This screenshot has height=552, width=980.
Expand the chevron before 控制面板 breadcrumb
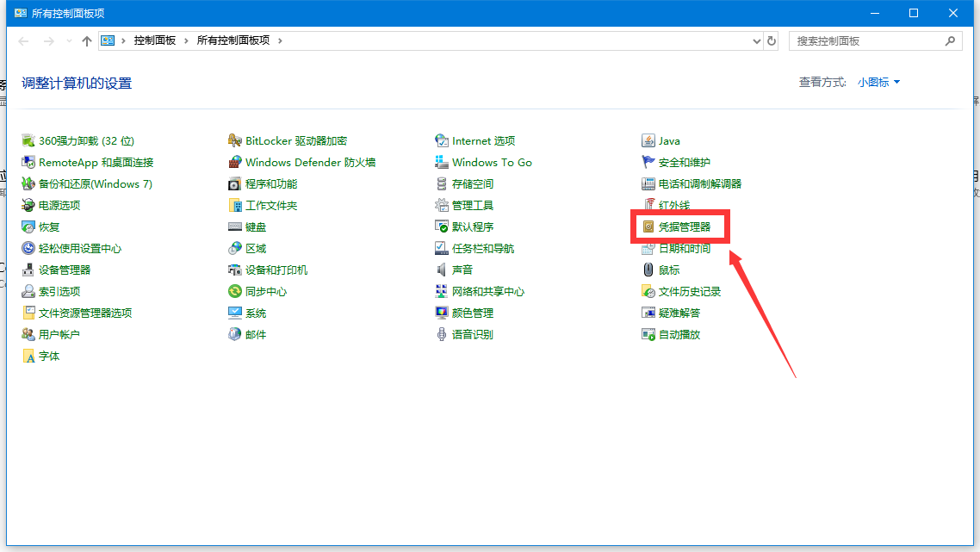(x=123, y=40)
